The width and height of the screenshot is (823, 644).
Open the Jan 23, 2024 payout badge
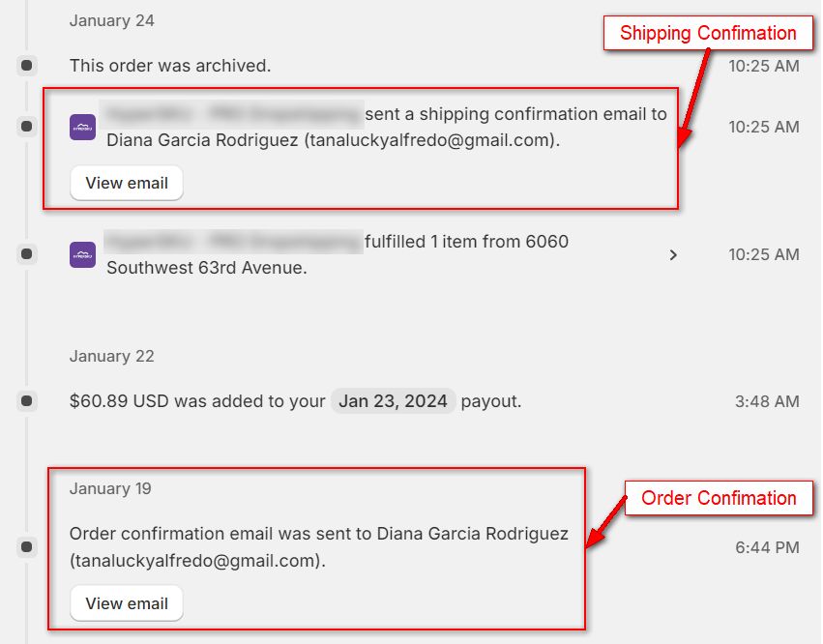tap(395, 400)
